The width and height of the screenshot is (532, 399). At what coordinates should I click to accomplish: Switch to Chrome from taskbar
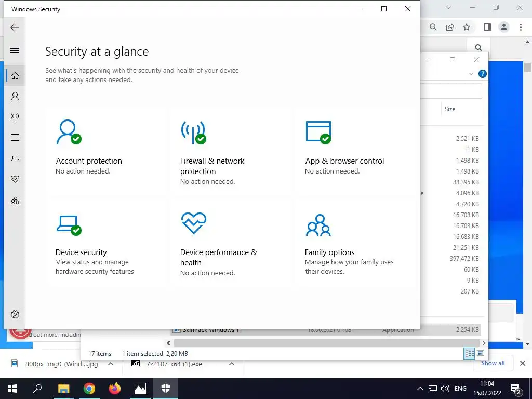(x=89, y=389)
